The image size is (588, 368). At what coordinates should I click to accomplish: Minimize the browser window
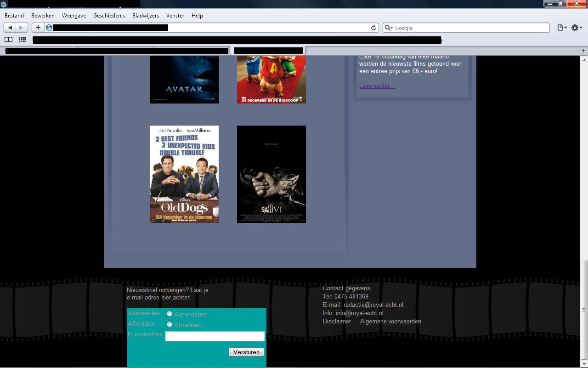click(550, 4)
